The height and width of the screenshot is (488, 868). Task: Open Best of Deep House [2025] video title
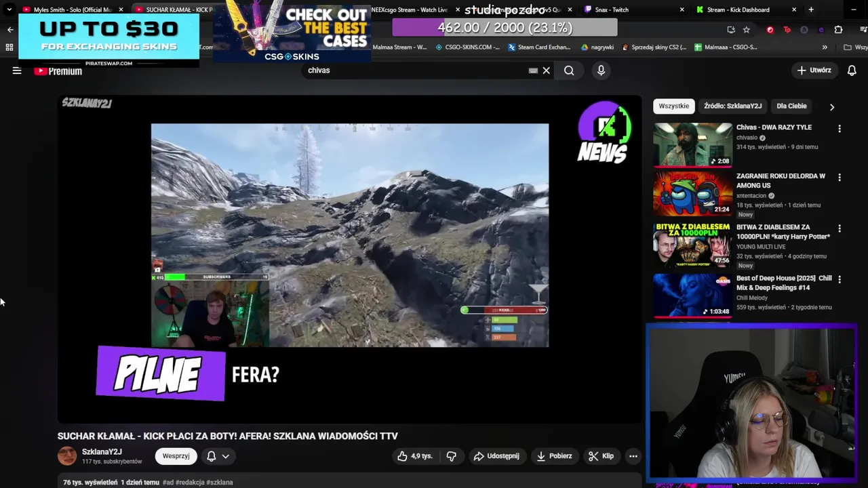[784, 283]
